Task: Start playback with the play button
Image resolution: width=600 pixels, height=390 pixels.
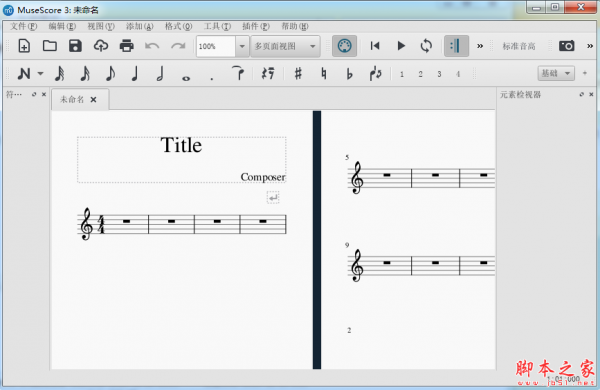Action: tap(401, 46)
